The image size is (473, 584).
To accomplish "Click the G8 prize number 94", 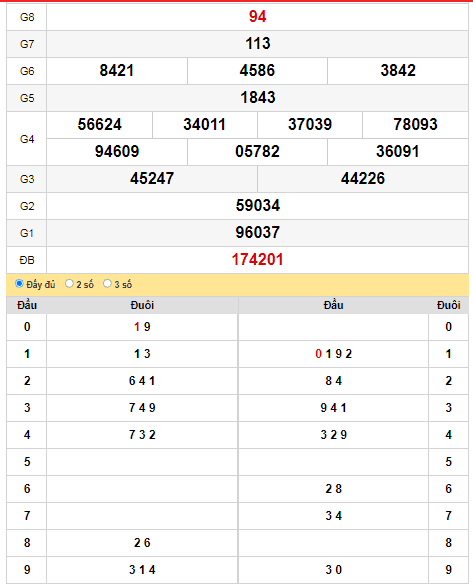I will coord(257,17).
